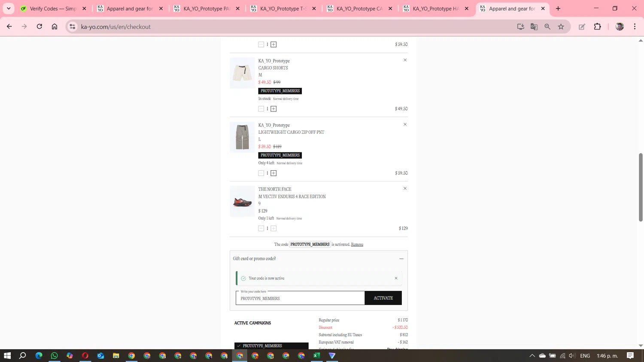644x362 pixels.
Task: Switch to the KA_YO_Prototype CA tab
Action: coord(360,9)
